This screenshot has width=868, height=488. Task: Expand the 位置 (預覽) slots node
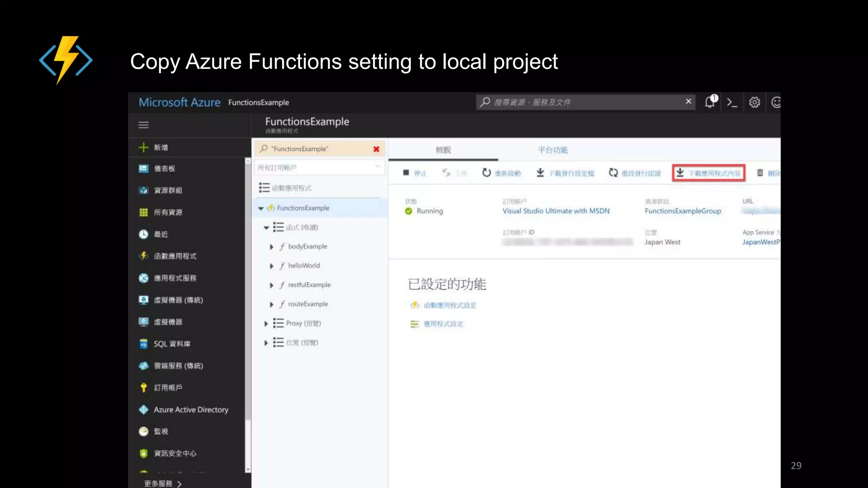coord(266,343)
